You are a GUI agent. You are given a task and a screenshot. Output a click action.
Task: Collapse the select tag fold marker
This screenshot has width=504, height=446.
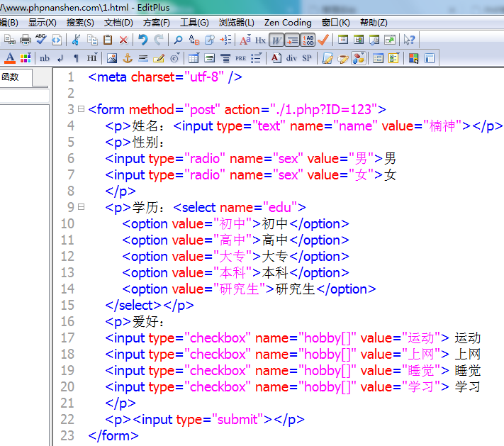(x=81, y=207)
